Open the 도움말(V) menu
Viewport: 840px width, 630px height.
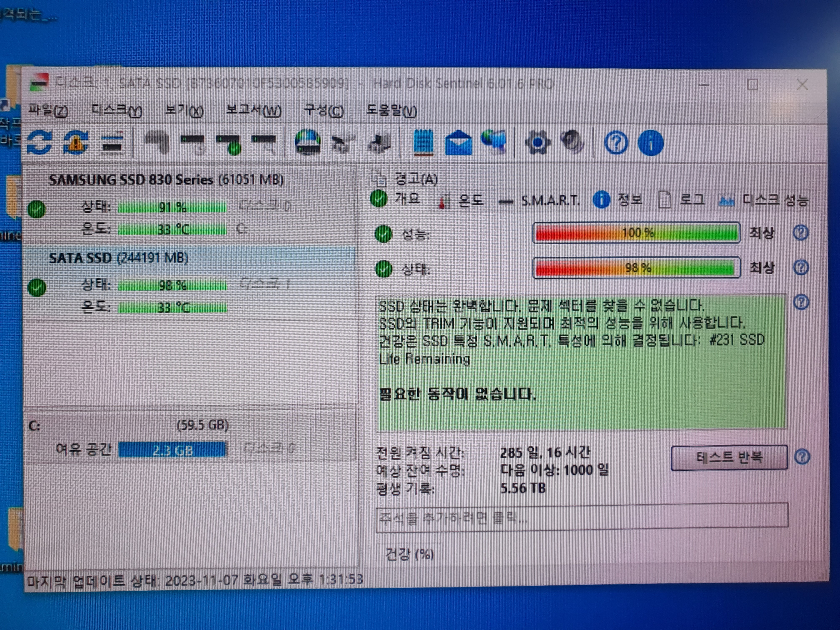391,110
